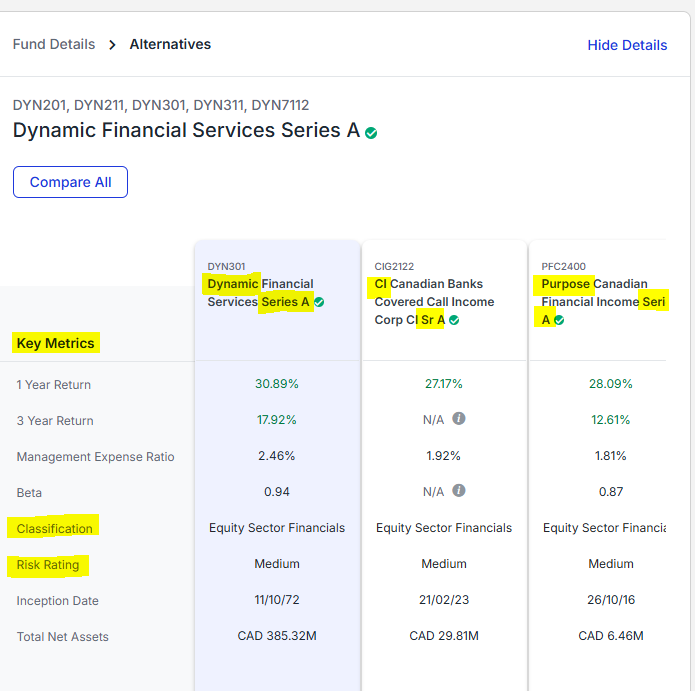
Task: Click the Key Metrics heading
Action: 55,343
